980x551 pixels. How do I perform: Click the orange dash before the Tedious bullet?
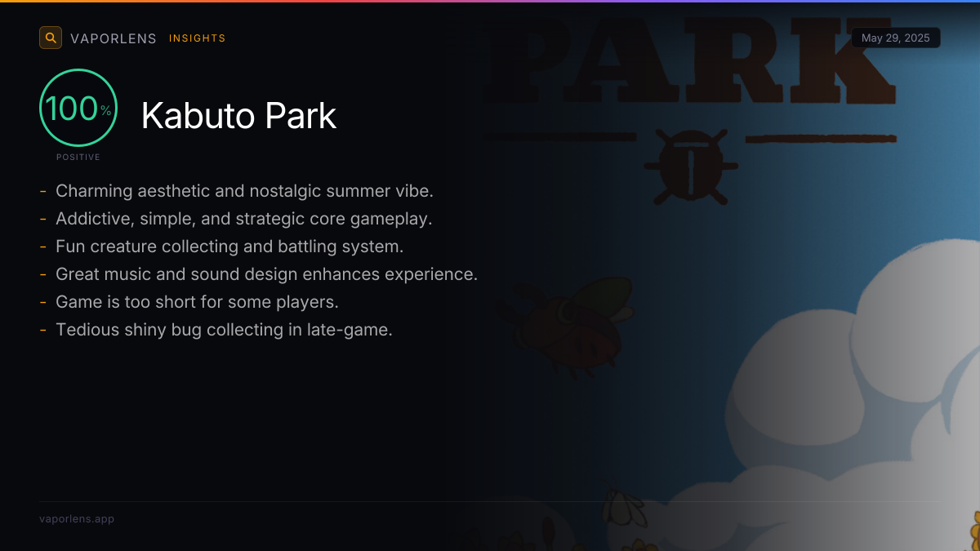pyautogui.click(x=42, y=330)
